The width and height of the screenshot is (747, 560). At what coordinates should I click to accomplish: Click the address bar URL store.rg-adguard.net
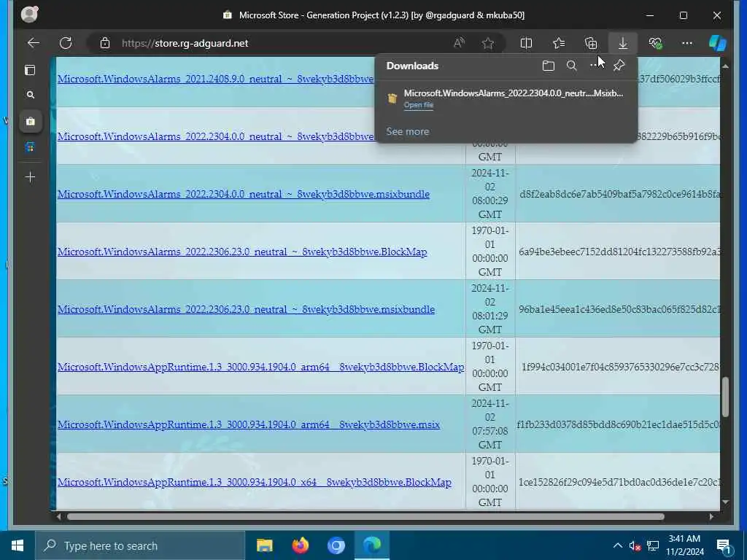(x=185, y=43)
